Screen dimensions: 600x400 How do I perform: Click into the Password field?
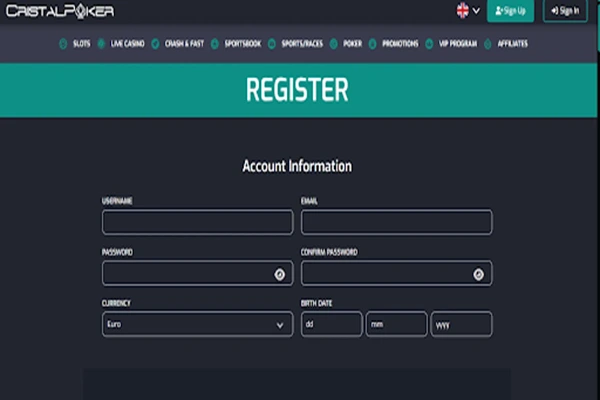197,273
